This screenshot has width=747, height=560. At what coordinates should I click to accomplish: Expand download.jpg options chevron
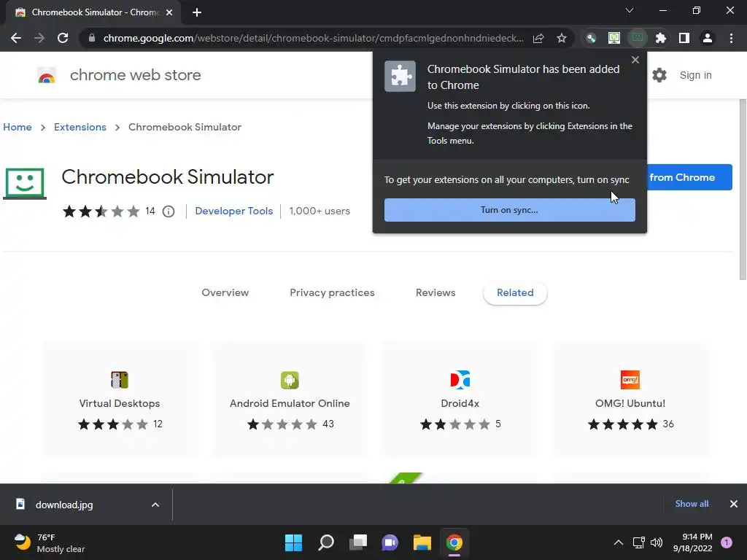[x=155, y=505]
